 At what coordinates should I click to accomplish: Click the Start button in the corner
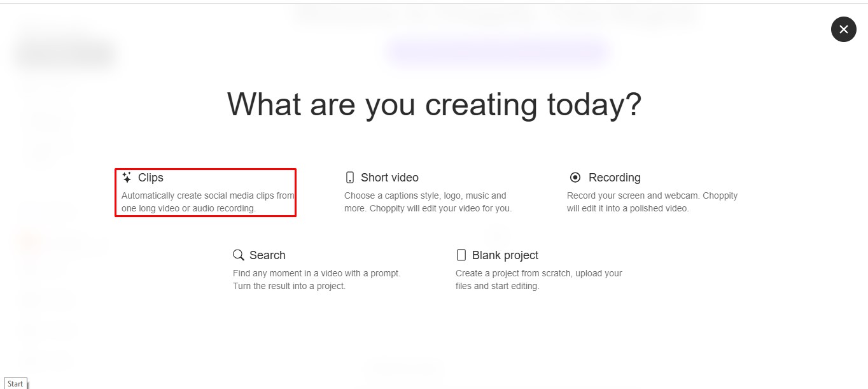click(15, 383)
